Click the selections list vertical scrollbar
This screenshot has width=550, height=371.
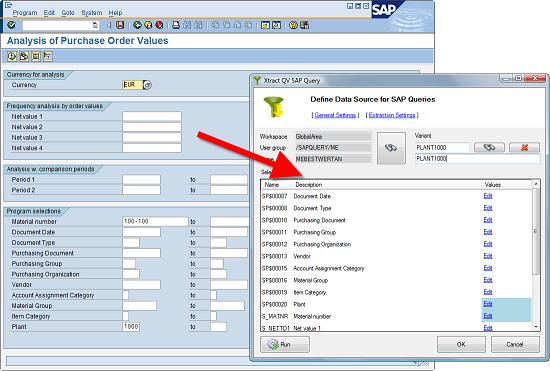536,256
